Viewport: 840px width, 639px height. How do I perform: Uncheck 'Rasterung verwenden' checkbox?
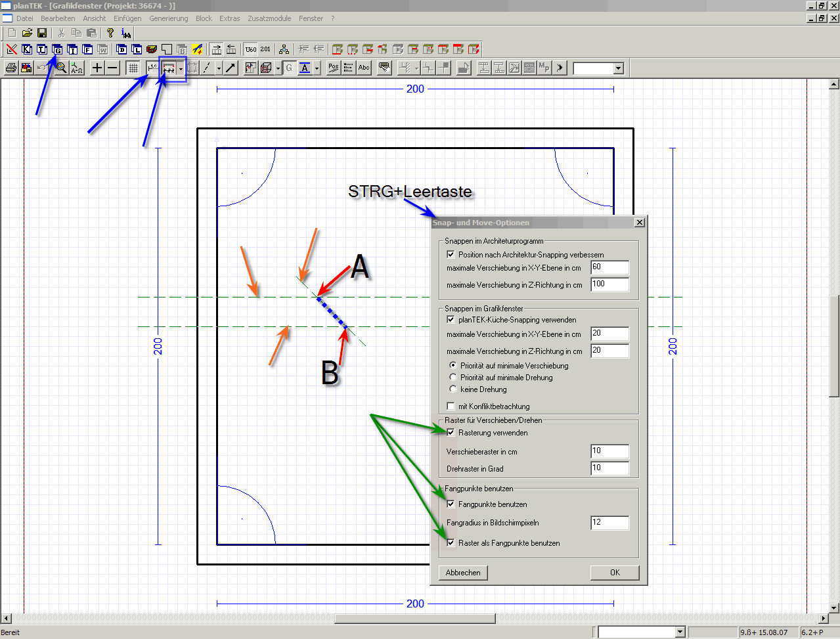coord(451,433)
